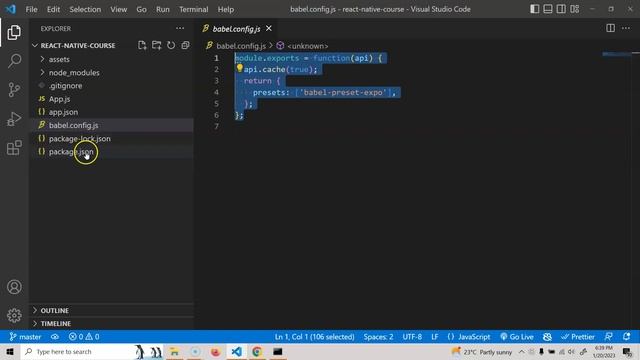Close the babel.config.js editor tab

tap(269, 29)
